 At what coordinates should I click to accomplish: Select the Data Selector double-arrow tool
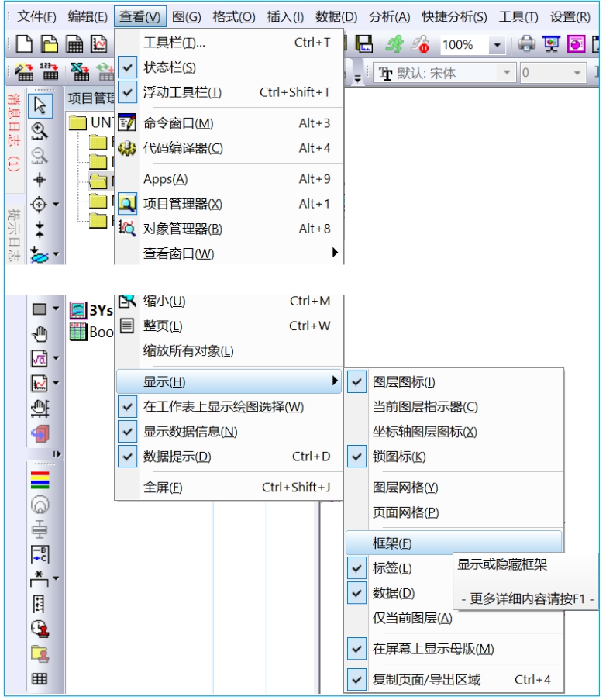click(40, 229)
